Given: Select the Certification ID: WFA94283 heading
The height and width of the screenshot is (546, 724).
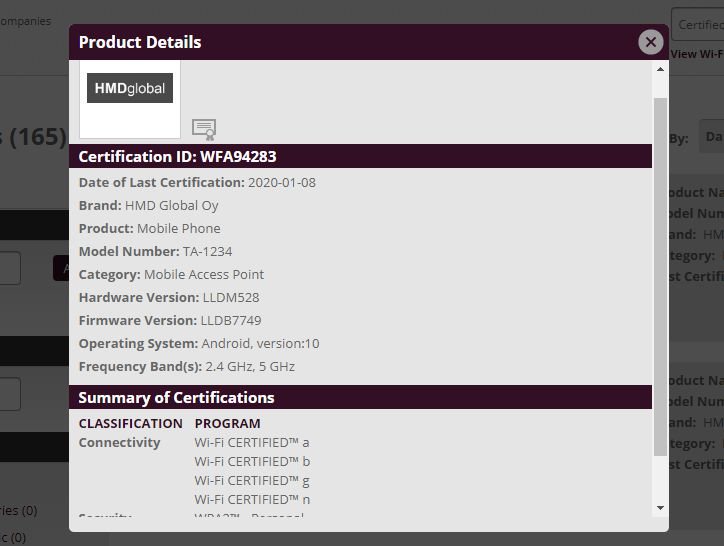Looking at the screenshot, I should pos(177,157).
